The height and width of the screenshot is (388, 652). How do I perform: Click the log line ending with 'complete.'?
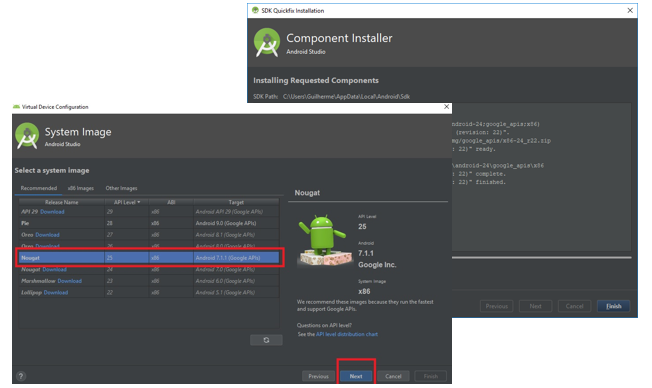479,174
